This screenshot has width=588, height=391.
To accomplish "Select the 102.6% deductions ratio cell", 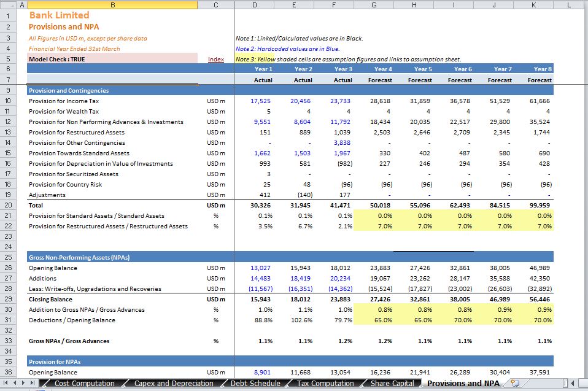I will pos(294,320).
